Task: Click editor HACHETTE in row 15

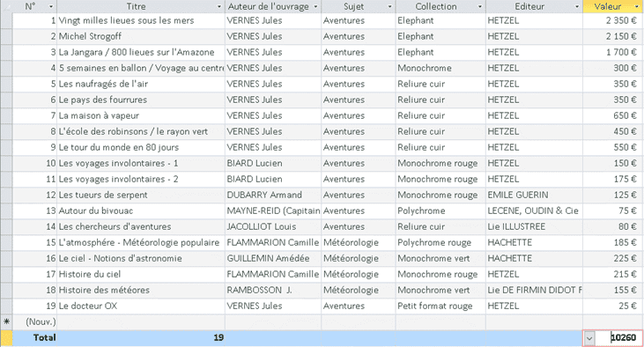Action: coord(510,242)
